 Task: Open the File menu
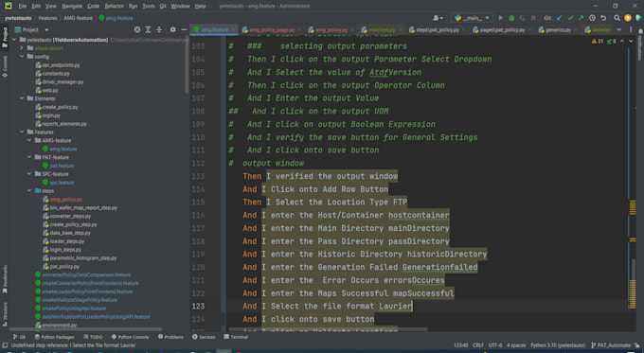22,7
